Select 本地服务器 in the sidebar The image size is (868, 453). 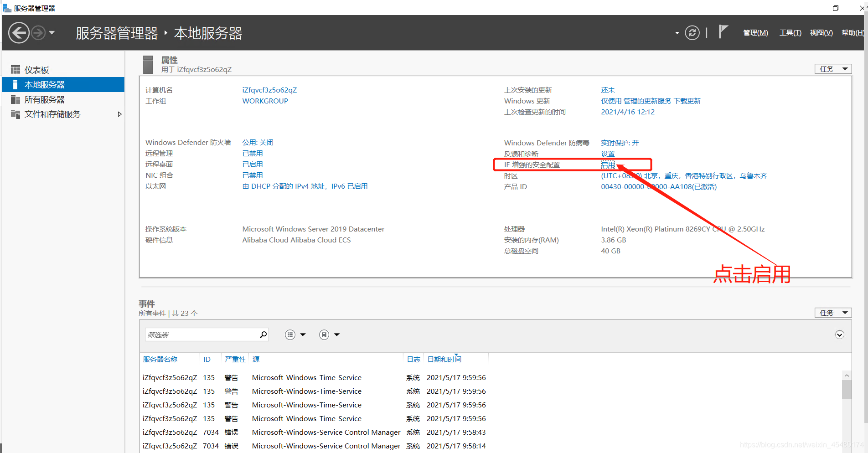click(x=63, y=85)
